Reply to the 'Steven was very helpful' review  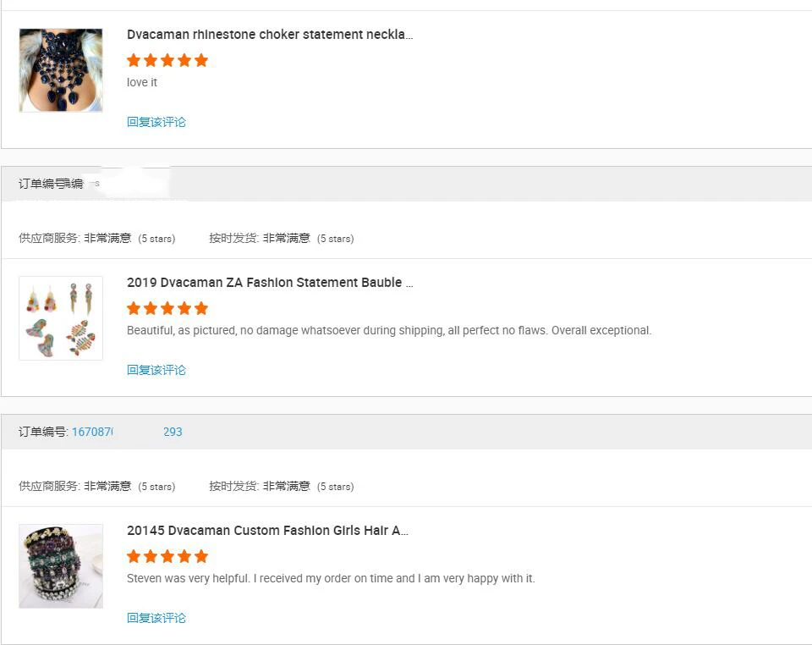pyautogui.click(x=156, y=618)
